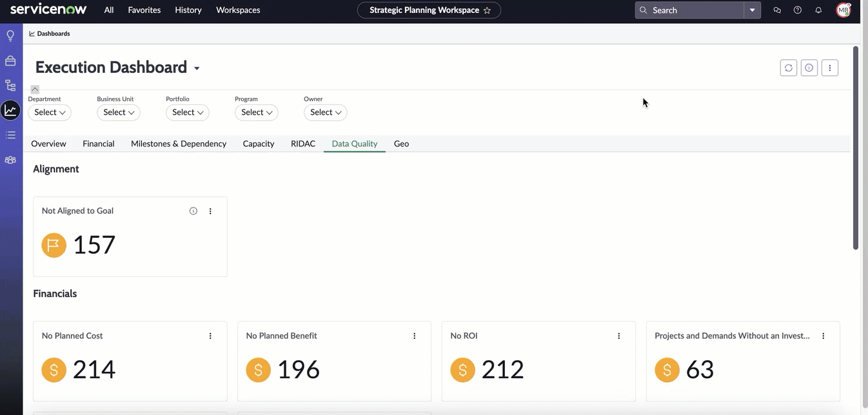The height and width of the screenshot is (415, 868).
Task: Open the Department Select dropdown
Action: coord(50,112)
